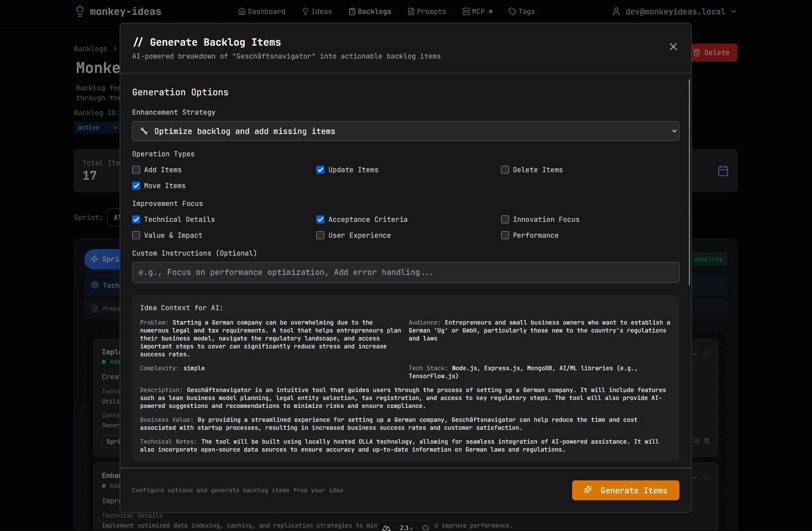The height and width of the screenshot is (531, 812).
Task: Click the monkey-ideas brand title
Action: [x=125, y=11]
